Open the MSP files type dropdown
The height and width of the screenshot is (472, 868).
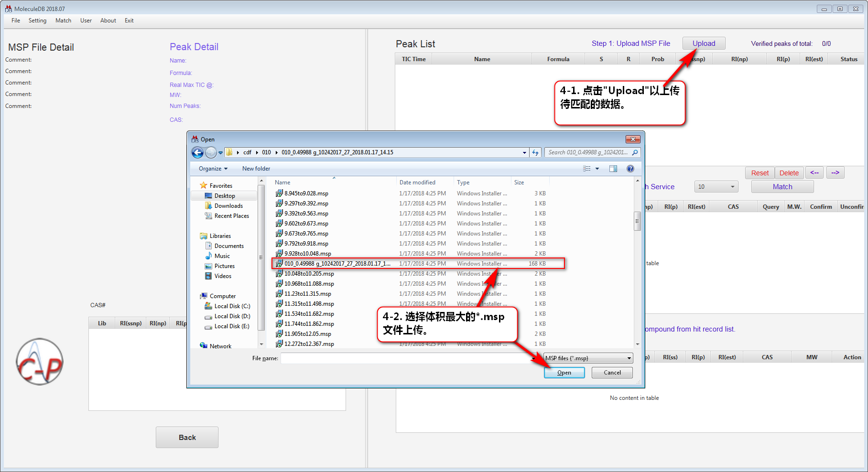pyautogui.click(x=588, y=358)
